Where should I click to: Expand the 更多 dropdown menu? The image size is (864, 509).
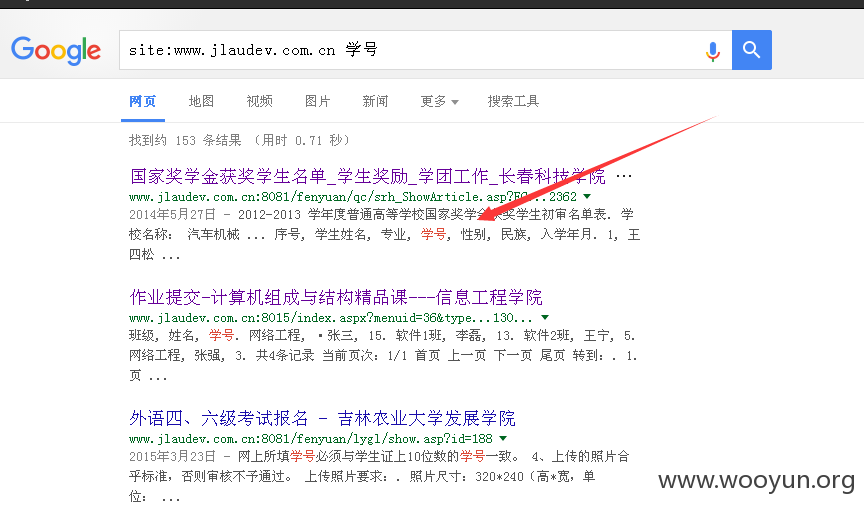(439, 101)
